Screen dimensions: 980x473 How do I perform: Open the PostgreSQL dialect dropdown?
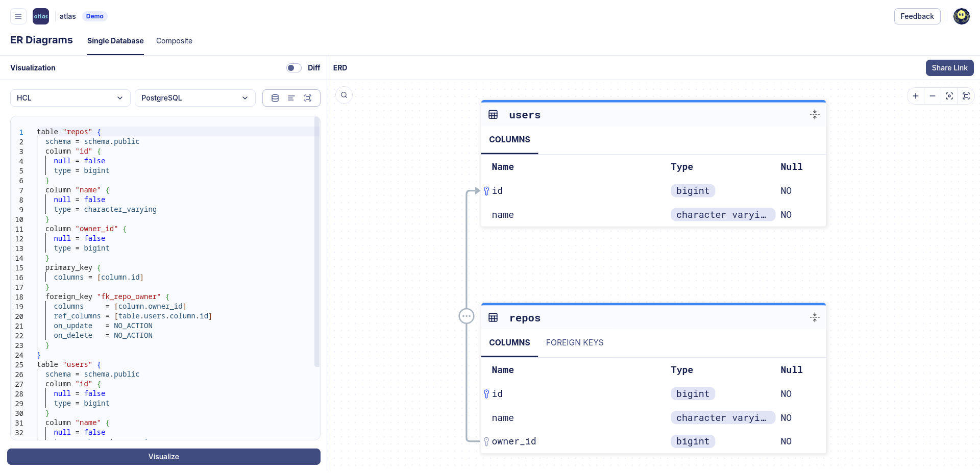pyautogui.click(x=194, y=98)
